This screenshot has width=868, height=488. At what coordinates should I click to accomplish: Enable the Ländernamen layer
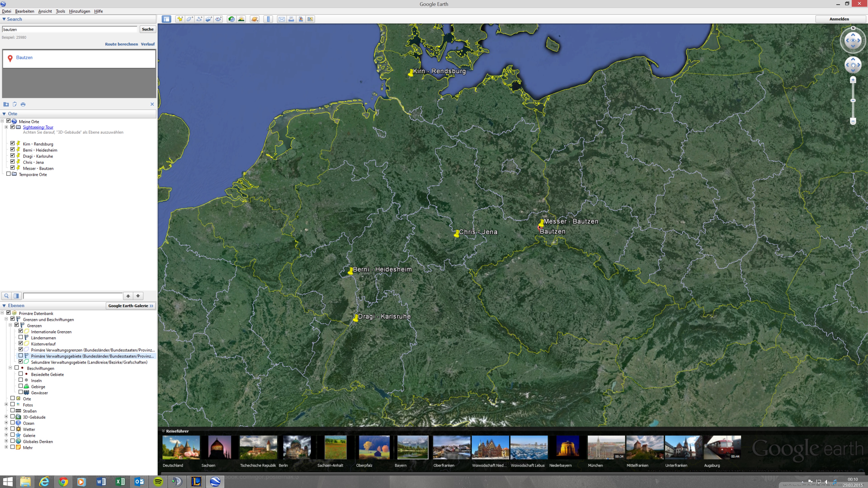21,338
